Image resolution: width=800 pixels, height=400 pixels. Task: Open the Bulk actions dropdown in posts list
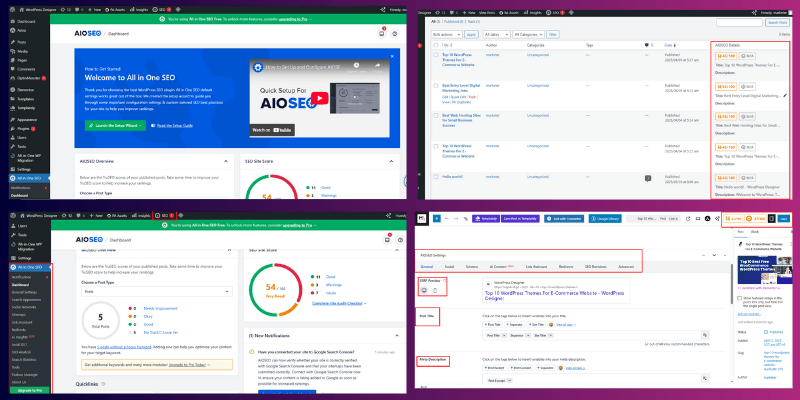[446, 34]
